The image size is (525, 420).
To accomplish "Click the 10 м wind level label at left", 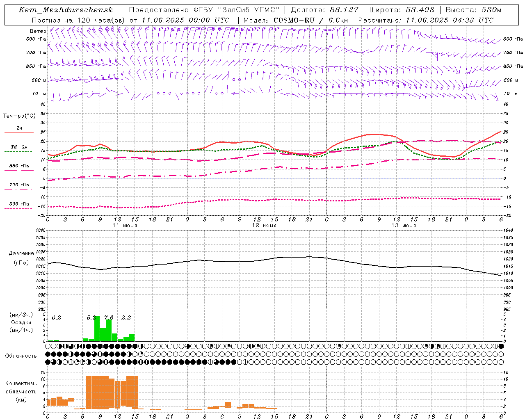I will [39, 94].
